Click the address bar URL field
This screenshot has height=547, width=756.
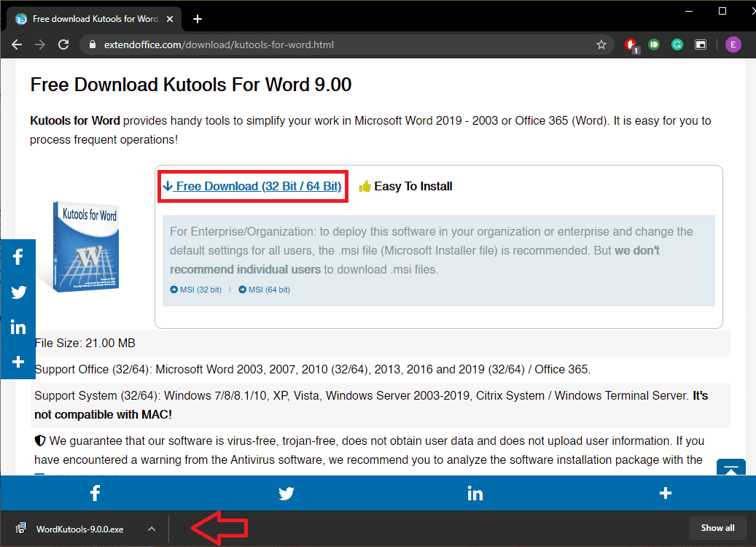338,45
